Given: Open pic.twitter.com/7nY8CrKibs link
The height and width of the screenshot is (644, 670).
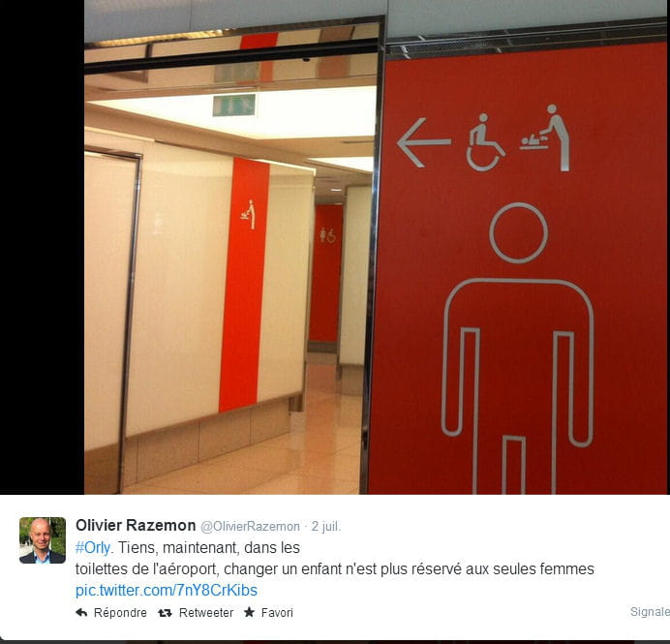Looking at the screenshot, I should pyautogui.click(x=167, y=591).
